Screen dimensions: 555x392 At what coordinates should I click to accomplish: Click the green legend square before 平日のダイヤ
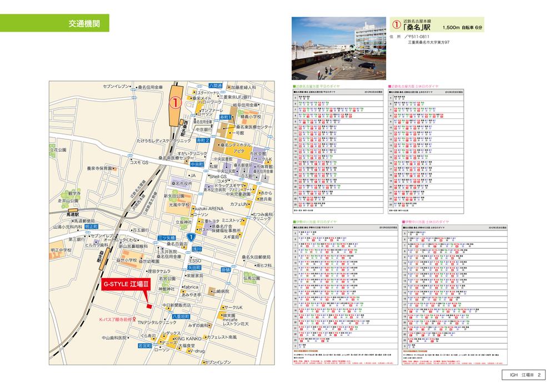point(294,84)
